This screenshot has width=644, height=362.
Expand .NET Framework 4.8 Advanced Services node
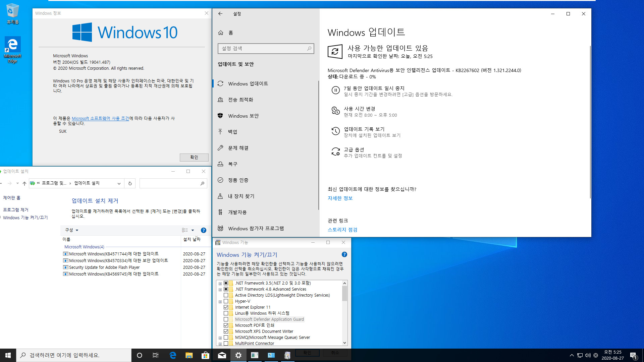(x=220, y=290)
